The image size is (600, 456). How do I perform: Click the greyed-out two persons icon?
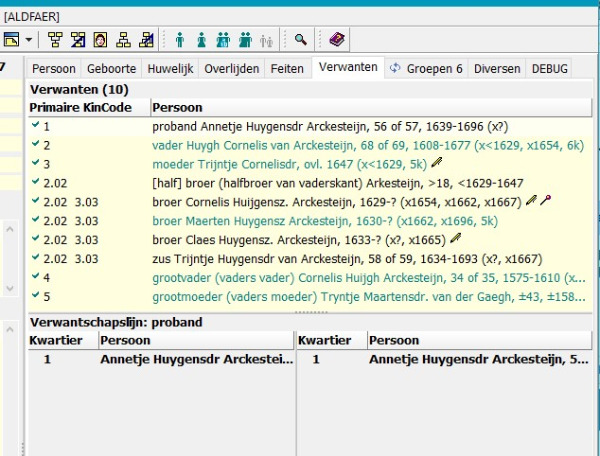click(266, 39)
